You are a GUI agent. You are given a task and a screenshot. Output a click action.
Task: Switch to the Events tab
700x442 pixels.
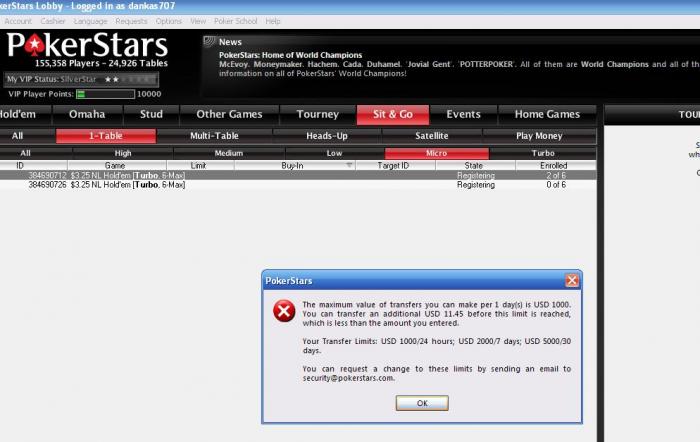463,114
